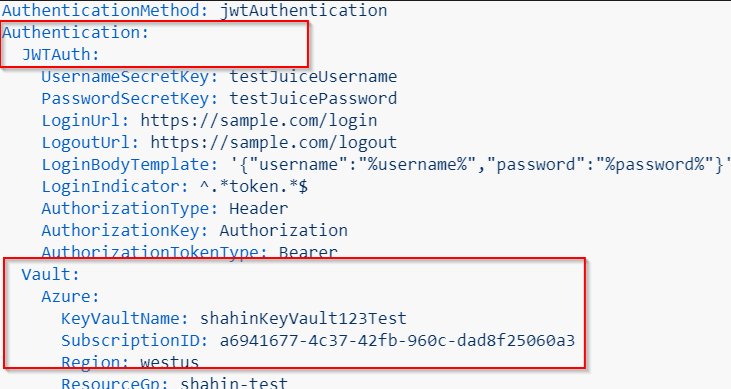Click the AuthenticationMethod key

click(x=105, y=10)
